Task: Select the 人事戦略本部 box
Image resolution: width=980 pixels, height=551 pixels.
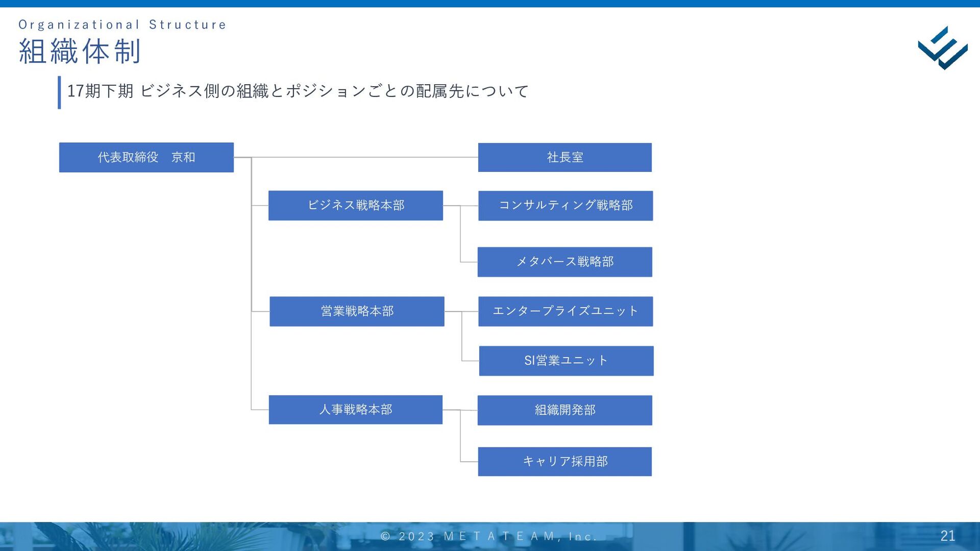Action: click(x=356, y=410)
